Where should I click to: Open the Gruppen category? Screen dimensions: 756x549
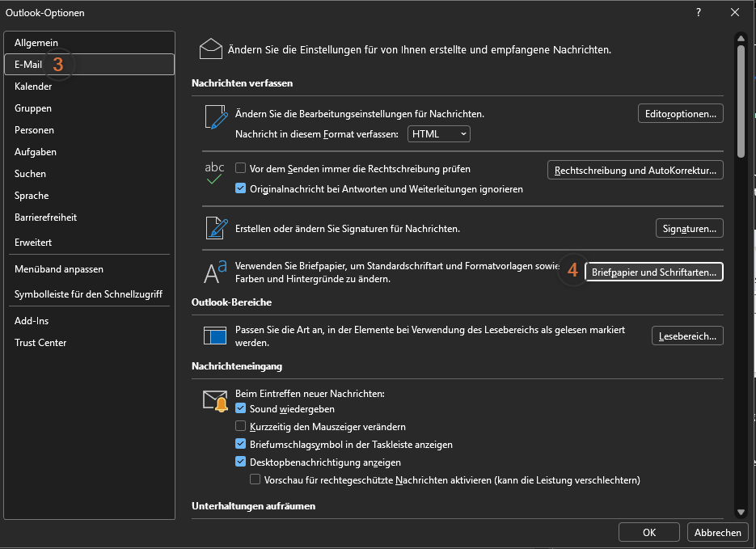tap(89, 108)
